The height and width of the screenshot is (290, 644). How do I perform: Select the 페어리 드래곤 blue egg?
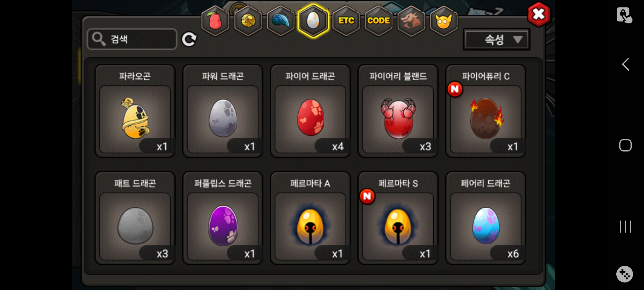coord(486,218)
